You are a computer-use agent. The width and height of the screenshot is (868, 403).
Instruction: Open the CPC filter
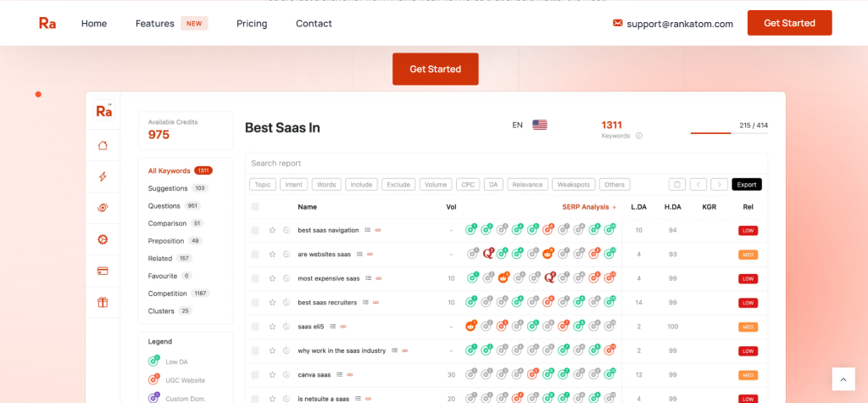468,185
